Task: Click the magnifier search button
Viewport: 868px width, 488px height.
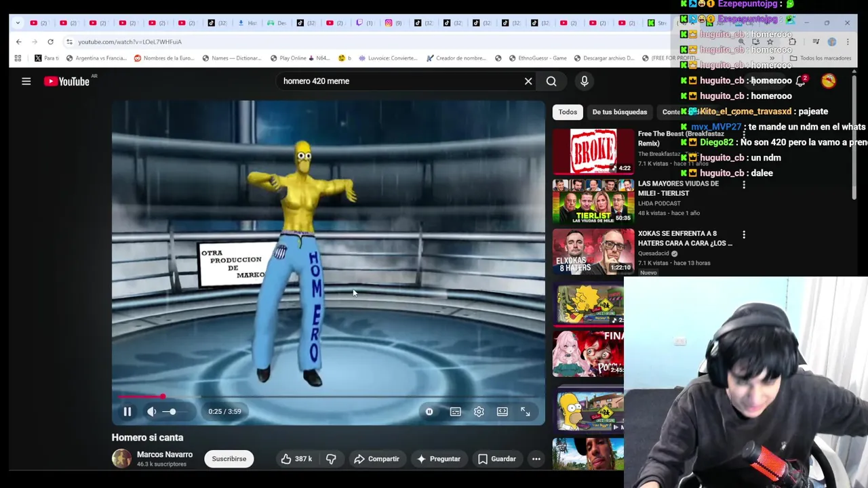Action: (x=551, y=81)
